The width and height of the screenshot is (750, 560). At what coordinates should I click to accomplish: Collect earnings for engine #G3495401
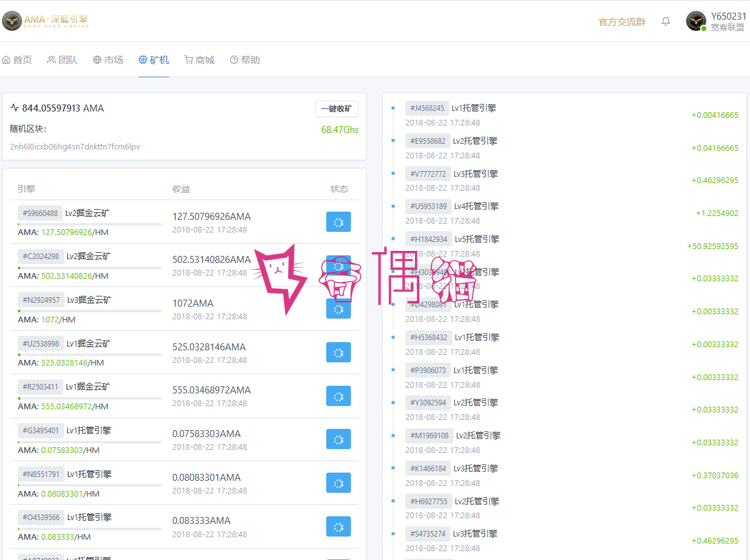[339, 439]
